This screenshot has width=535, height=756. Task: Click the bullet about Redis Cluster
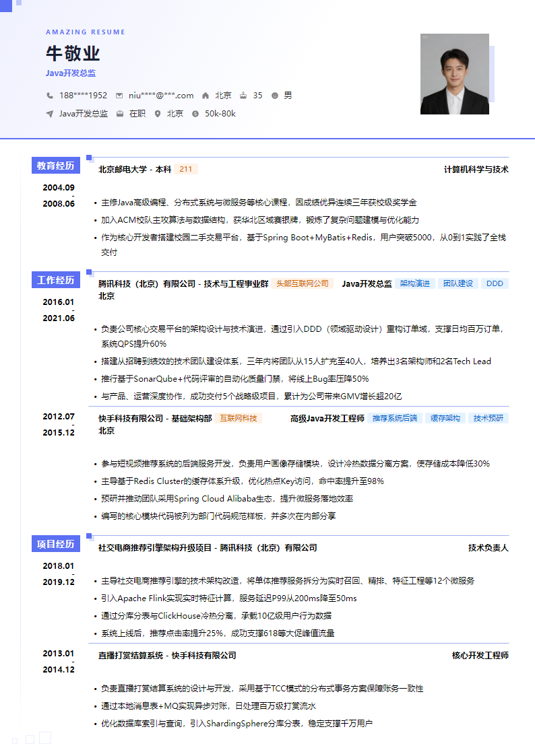coord(242,481)
